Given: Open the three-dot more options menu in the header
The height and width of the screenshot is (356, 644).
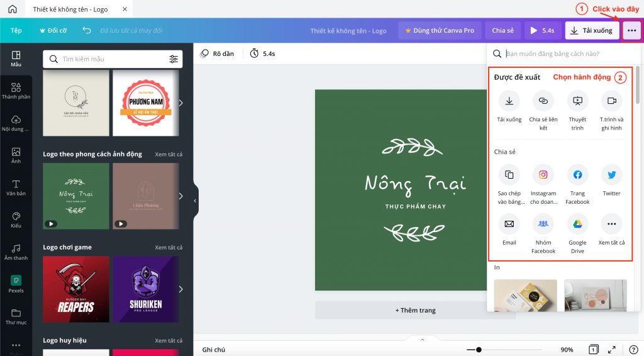Looking at the screenshot, I should [631, 30].
